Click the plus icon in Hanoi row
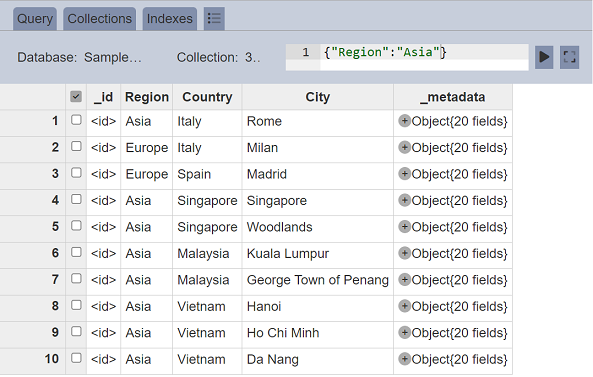This screenshot has height=377, width=593. point(404,306)
